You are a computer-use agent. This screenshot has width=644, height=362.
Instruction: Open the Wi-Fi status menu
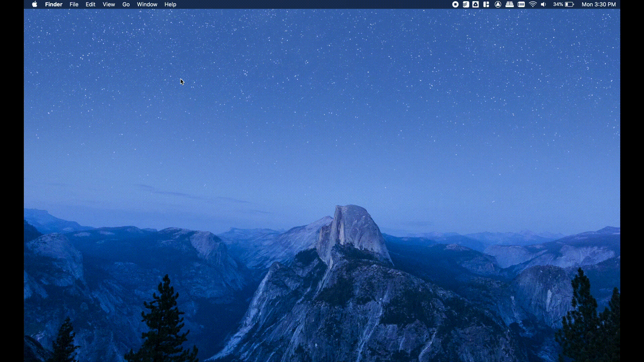tap(533, 4)
